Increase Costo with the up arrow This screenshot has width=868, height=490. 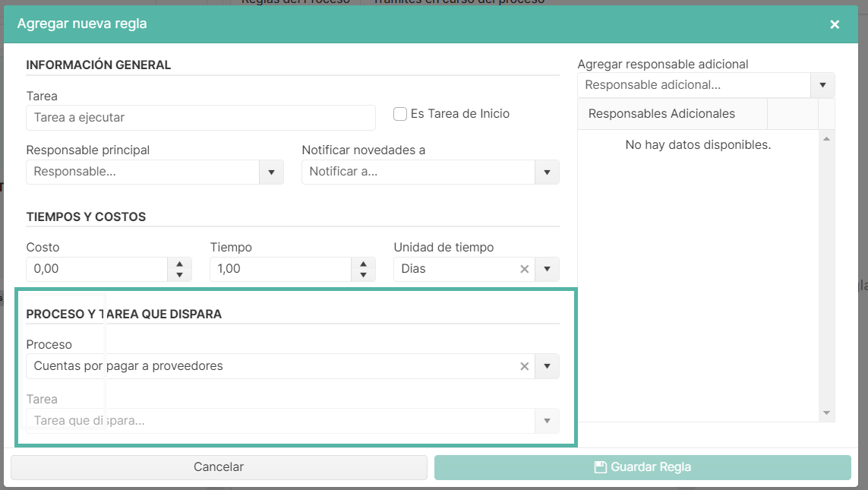pyautogui.click(x=179, y=264)
